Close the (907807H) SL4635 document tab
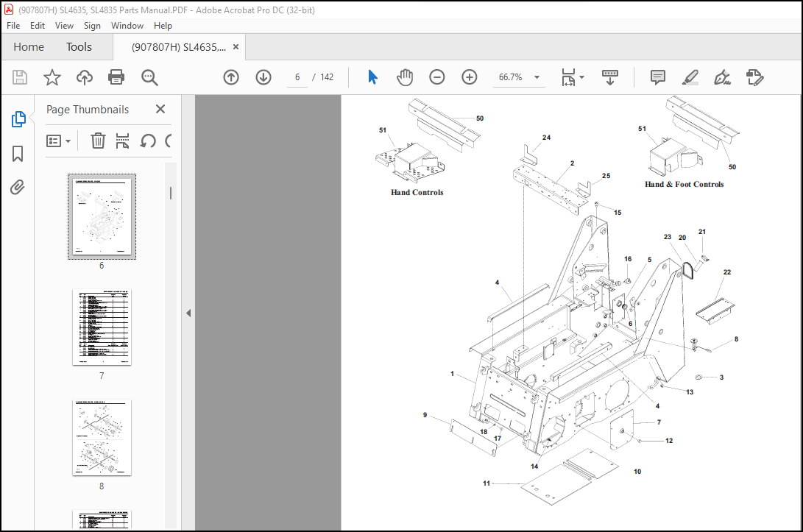Viewport: 803px width, 532px height. [236, 47]
